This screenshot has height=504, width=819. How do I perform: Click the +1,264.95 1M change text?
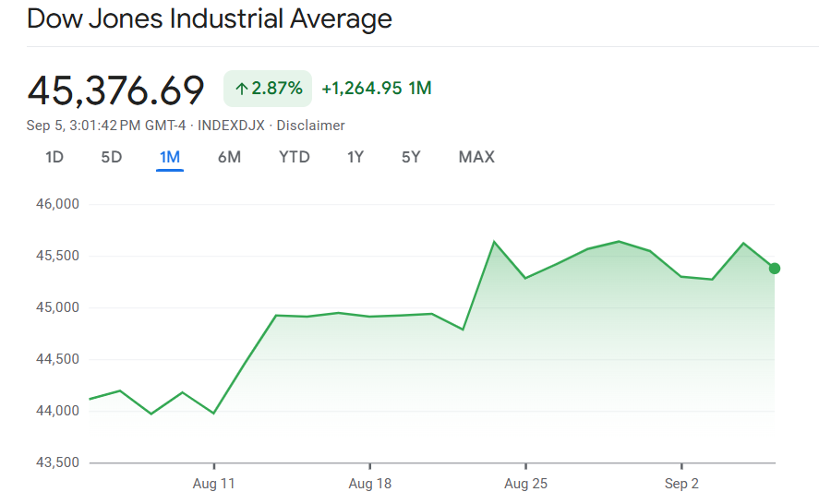(x=377, y=89)
